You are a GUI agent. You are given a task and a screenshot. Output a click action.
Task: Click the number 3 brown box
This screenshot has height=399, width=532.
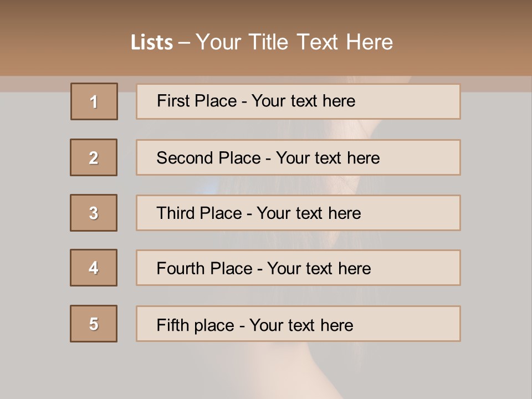coord(94,213)
